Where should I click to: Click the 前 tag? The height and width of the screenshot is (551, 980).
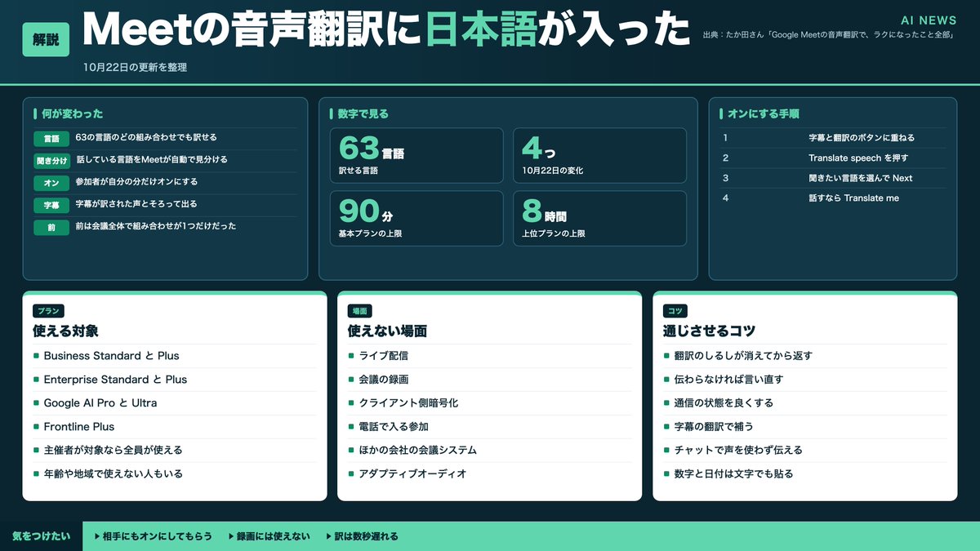tap(51, 227)
